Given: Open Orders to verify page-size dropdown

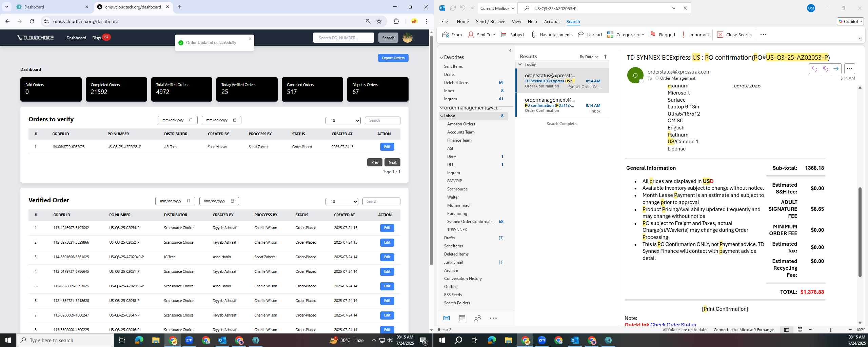Looking at the screenshot, I should point(343,121).
